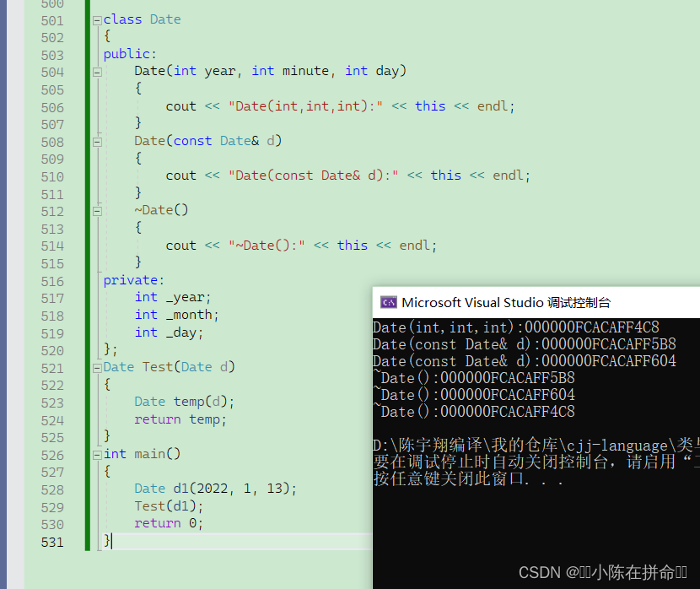Collapse the Test function fold
The image size is (700, 589).
pos(97,369)
